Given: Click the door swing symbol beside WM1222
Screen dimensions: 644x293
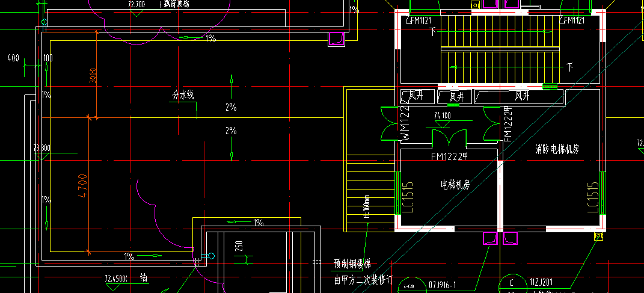Looking at the screenshot, I should tap(390, 123).
